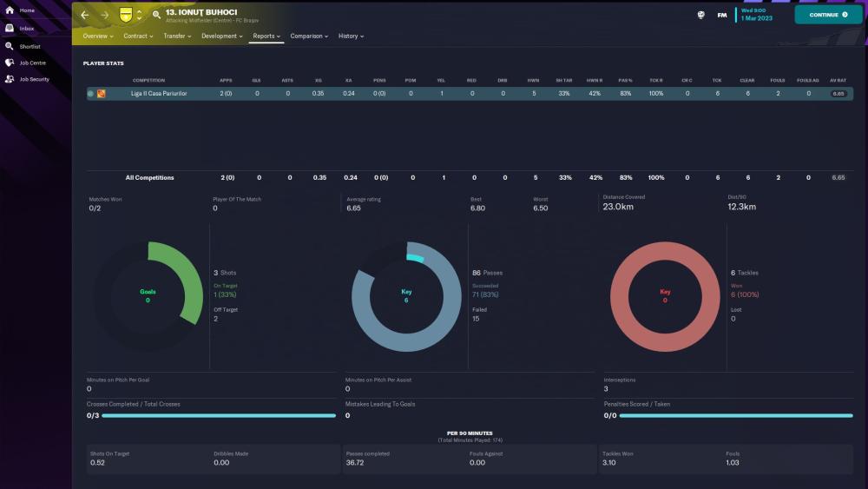Click the Crosses Completed progress bar
The height and width of the screenshot is (489, 868).
click(219, 416)
